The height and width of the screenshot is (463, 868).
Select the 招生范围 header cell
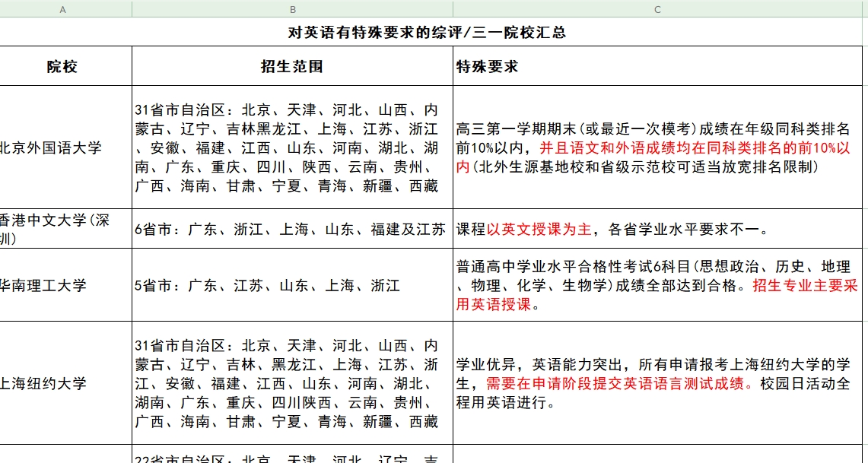291,66
